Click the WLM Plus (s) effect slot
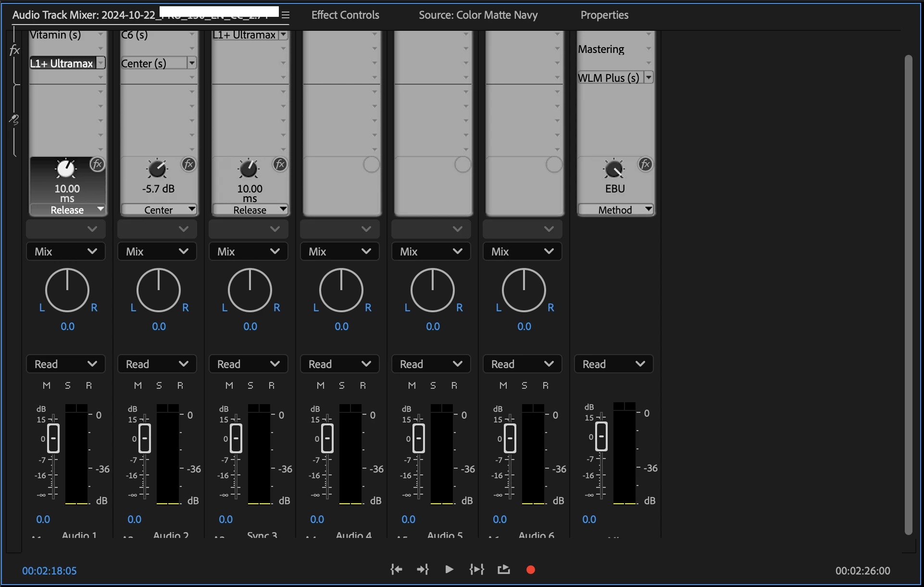The image size is (924, 587). (x=609, y=78)
